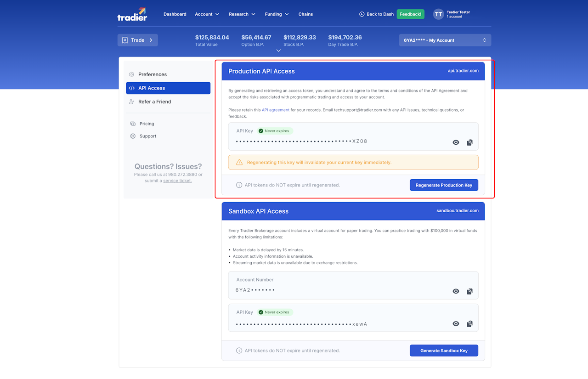The image size is (588, 379).
Task: Select the $56,414.67 Option B.P. figure
Action: [256, 37]
